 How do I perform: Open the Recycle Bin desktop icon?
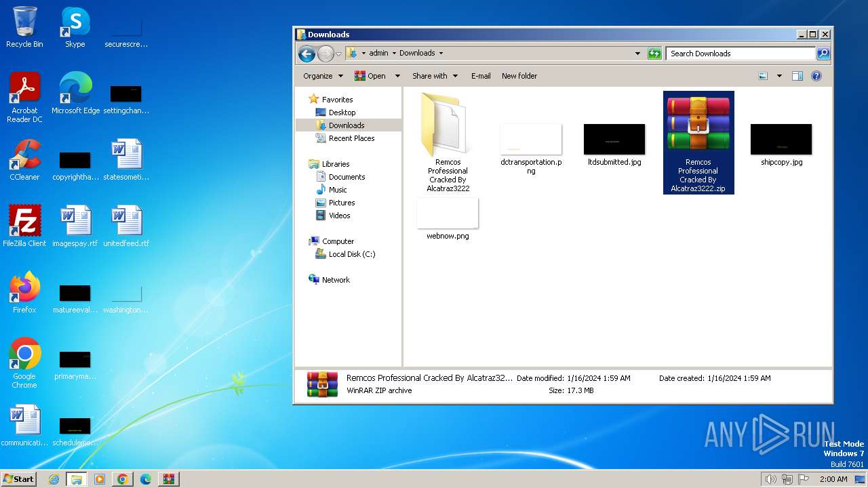(x=24, y=27)
